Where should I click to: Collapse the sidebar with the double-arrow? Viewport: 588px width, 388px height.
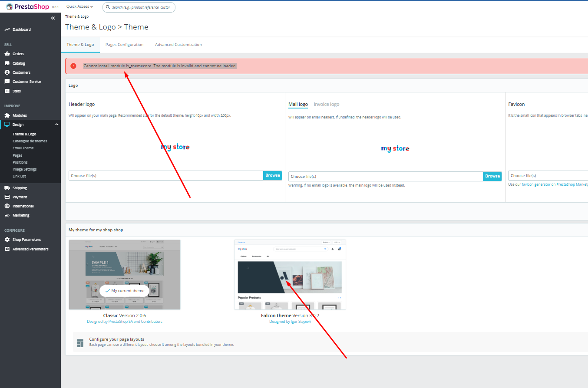(x=53, y=18)
